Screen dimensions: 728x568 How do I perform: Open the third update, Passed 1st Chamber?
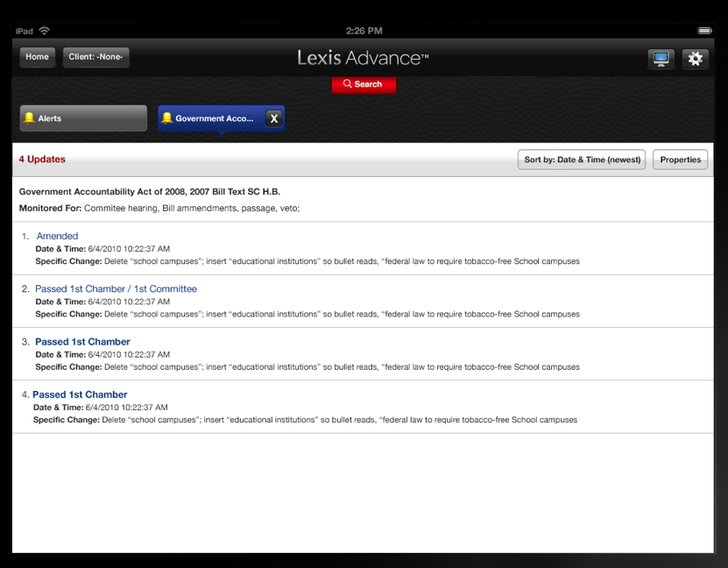pos(82,341)
